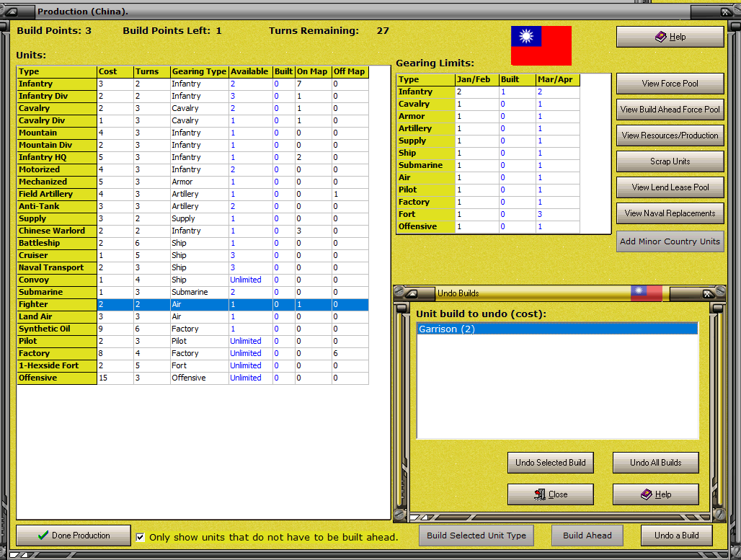The width and height of the screenshot is (741, 560).
Task: Click the Build Ahead button
Action: [587, 535]
